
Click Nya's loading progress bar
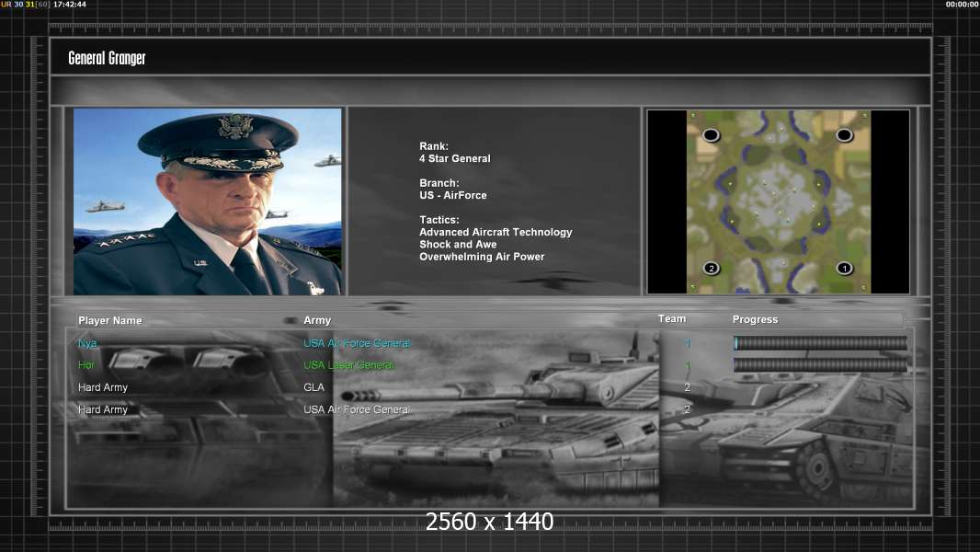tap(820, 342)
